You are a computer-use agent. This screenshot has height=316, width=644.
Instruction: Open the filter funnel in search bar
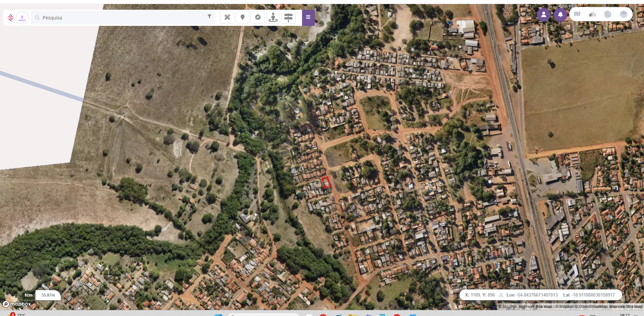pyautogui.click(x=209, y=16)
